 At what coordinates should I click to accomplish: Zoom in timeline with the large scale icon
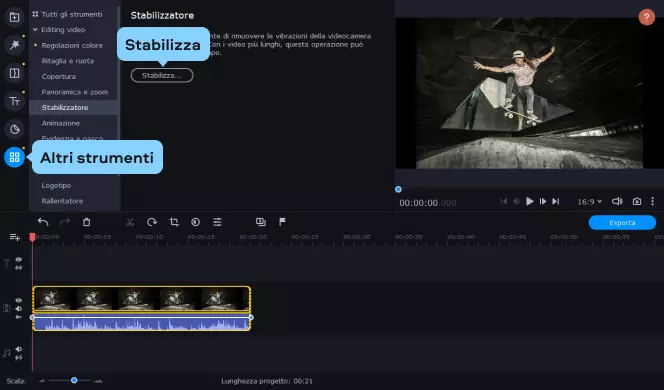coord(98,381)
